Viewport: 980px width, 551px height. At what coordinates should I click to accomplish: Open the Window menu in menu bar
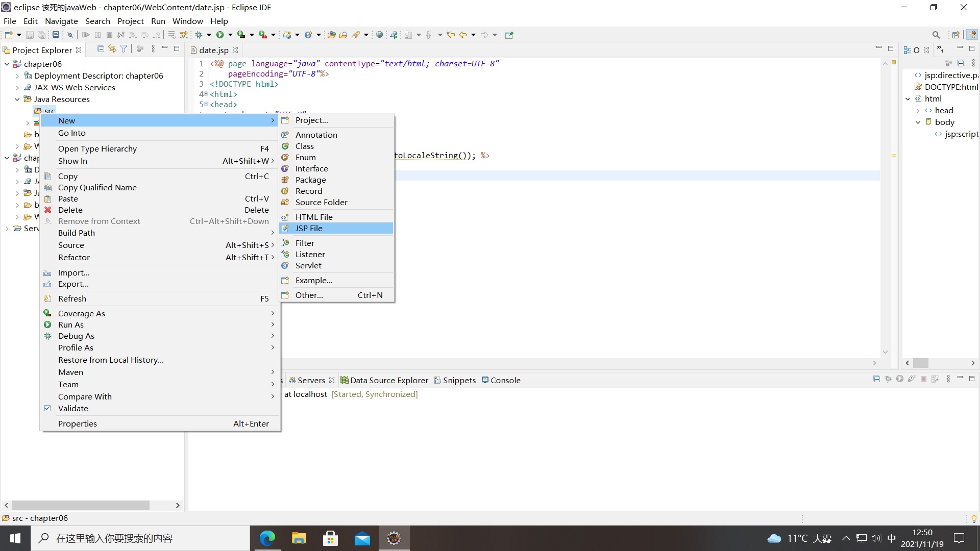(187, 21)
